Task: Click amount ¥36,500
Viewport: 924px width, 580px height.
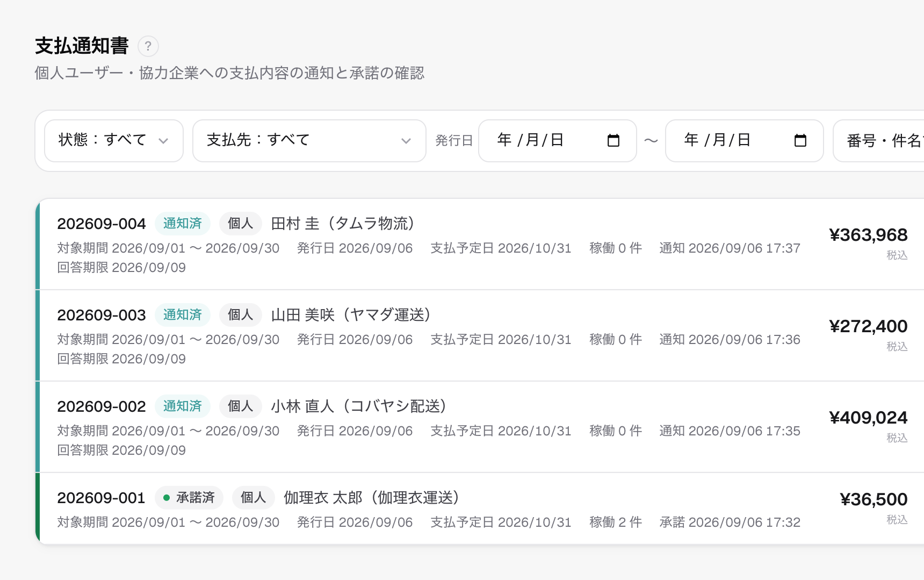Action: [874, 499]
